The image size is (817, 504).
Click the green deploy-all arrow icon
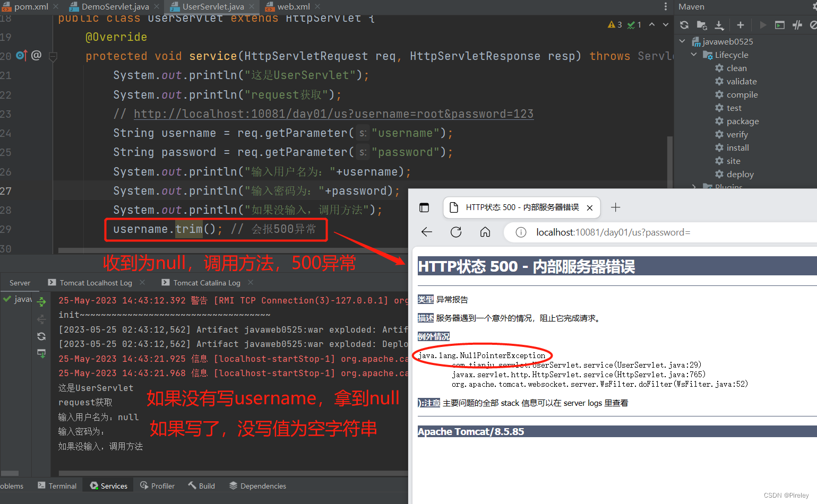tap(41, 302)
